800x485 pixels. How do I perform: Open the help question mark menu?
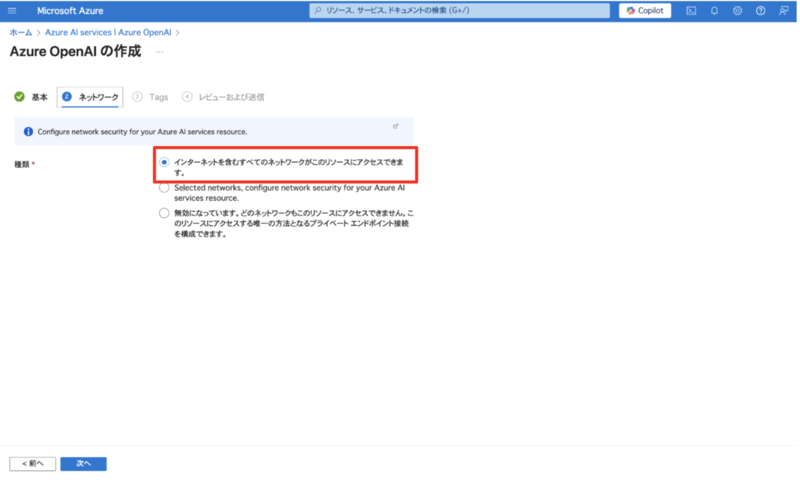(760, 11)
